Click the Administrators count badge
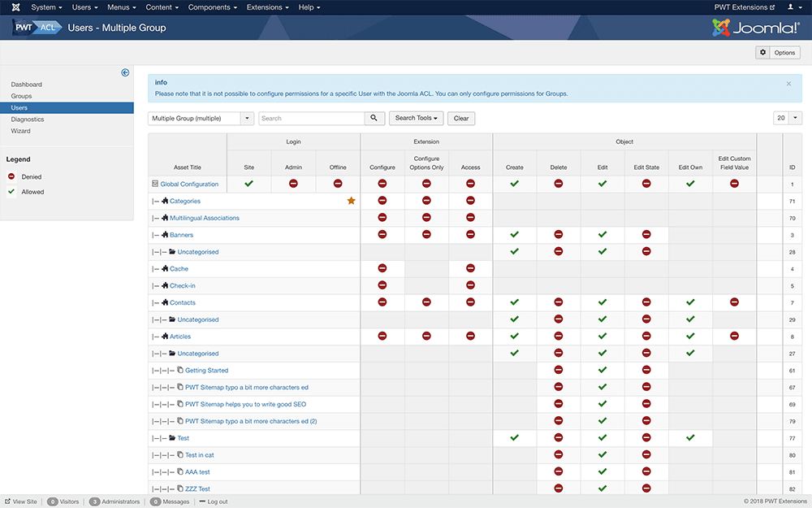Screen dimensions: 812x508 click(94, 501)
